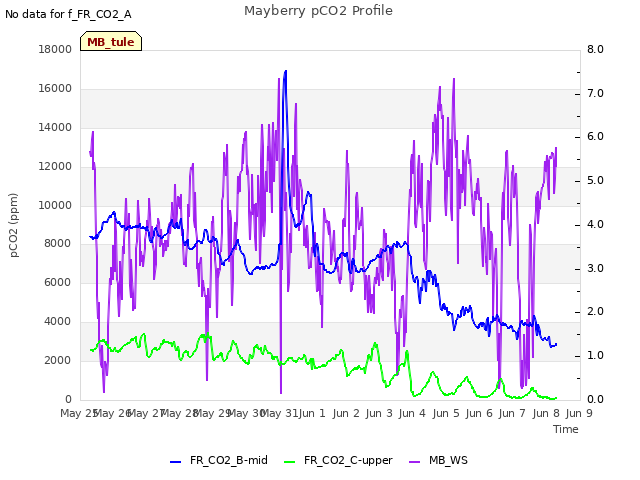Select the FR_CO2_B-mid legend label
Viewport: 640px width, 480px height.
point(229,460)
